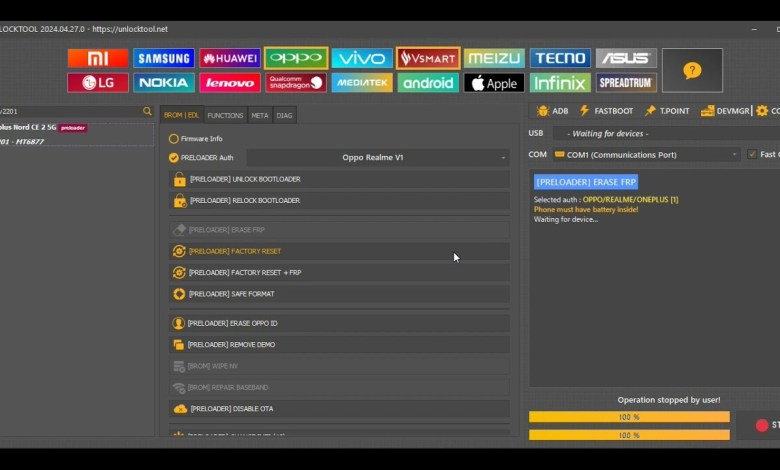780x470 pixels.
Task: Click PRELOADER UNLOCK BOOTLOADER button
Action: 339,180
